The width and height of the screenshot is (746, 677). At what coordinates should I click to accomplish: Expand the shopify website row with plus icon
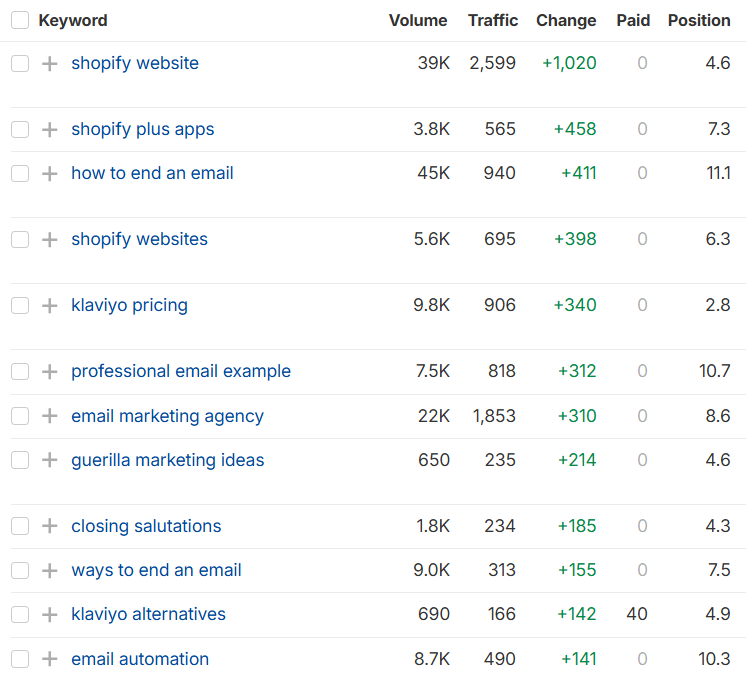(x=49, y=63)
